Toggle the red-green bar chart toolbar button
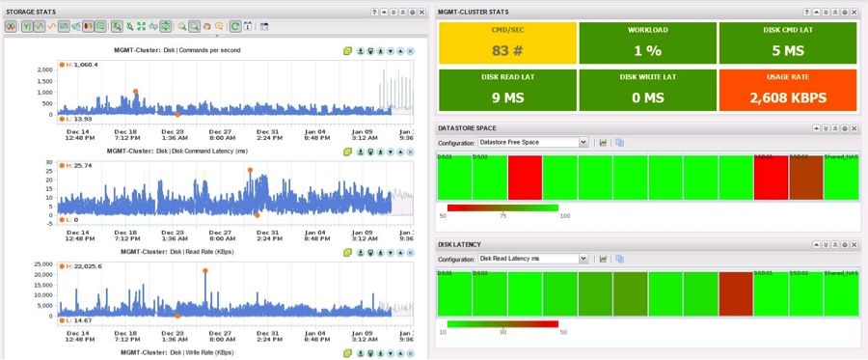 pos(88,26)
